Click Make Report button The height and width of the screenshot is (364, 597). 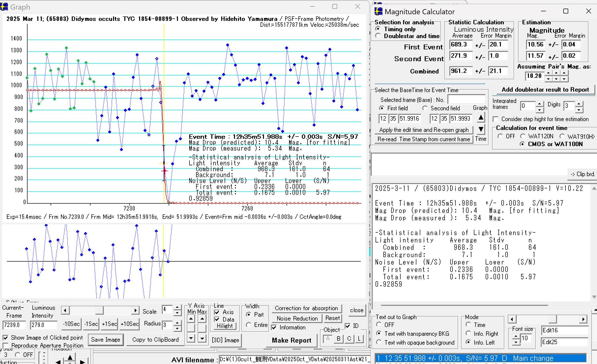(291, 340)
